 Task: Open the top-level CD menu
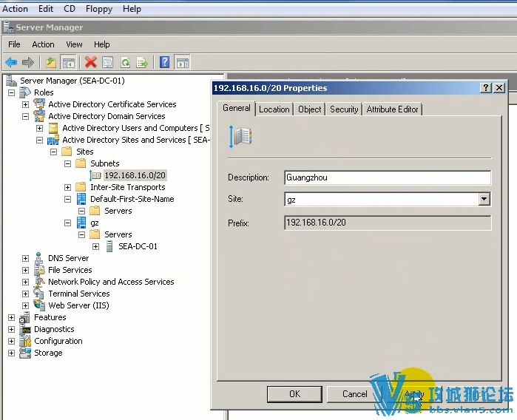(x=70, y=9)
